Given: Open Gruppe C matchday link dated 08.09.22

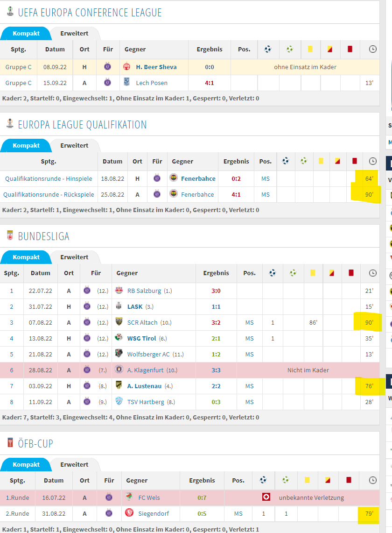Looking at the screenshot, I should (18, 67).
